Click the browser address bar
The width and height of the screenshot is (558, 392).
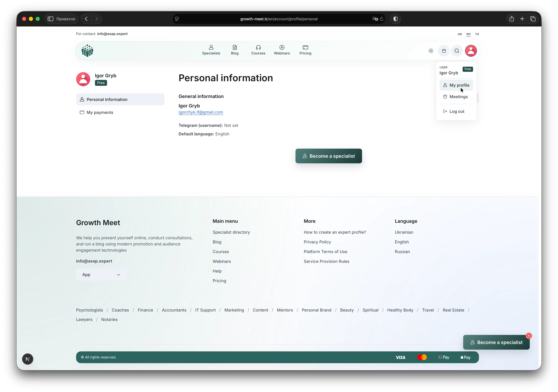[x=279, y=19]
